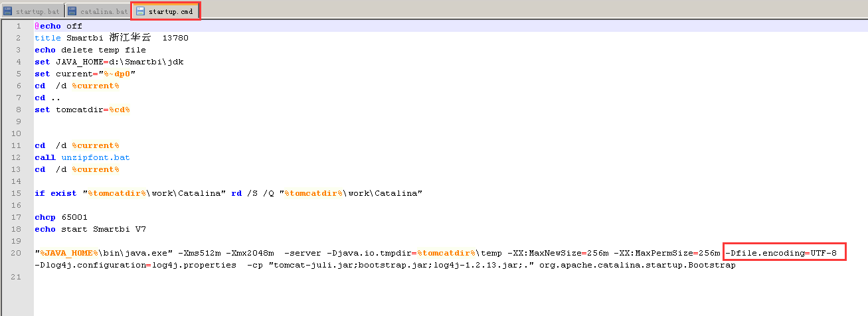Switch to the startup.bat tab
The width and height of the screenshot is (868, 316).
tap(33, 11)
